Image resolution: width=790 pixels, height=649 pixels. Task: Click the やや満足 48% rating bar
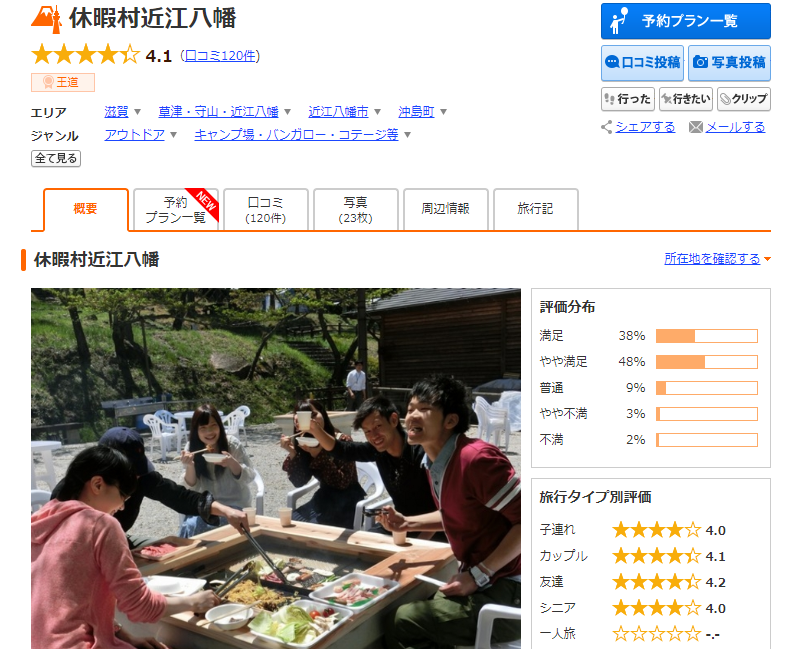pos(706,361)
